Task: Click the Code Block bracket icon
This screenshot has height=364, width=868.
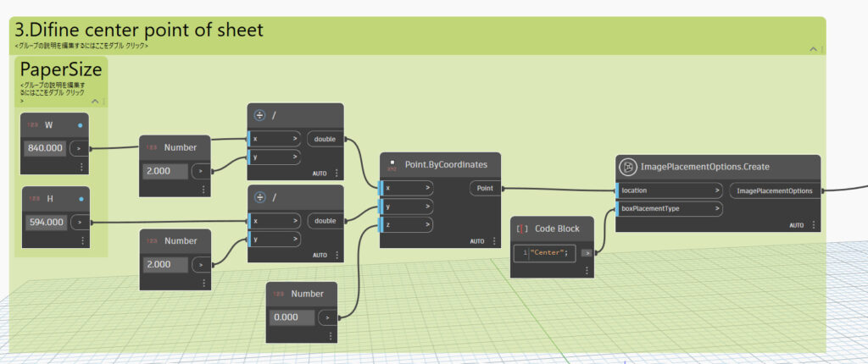Action: click(x=522, y=229)
